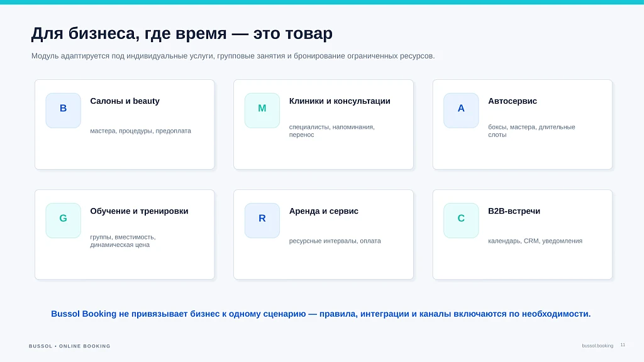The image size is (644, 362).
Task: Click the subtitle starting 'Модуль адаптируется'
Action: tap(233, 56)
